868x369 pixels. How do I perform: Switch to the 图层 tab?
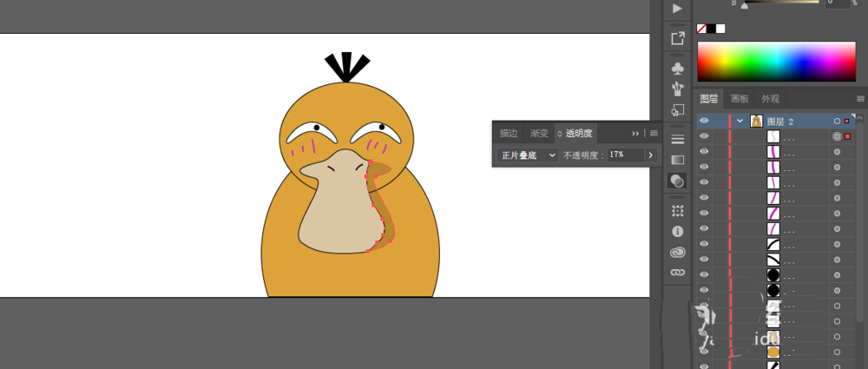pos(709,99)
